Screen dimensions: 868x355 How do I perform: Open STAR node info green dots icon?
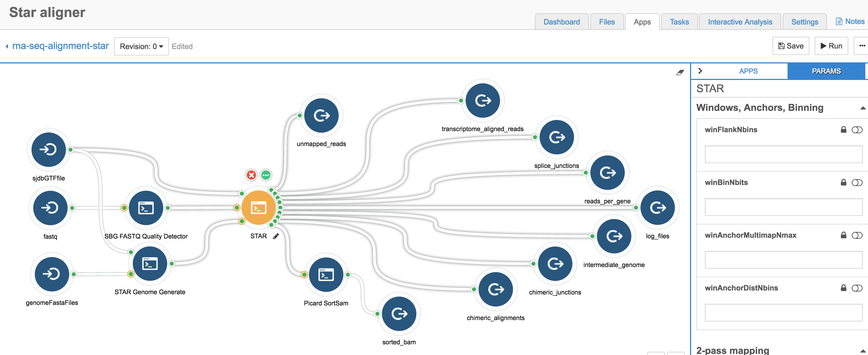pyautogui.click(x=266, y=175)
